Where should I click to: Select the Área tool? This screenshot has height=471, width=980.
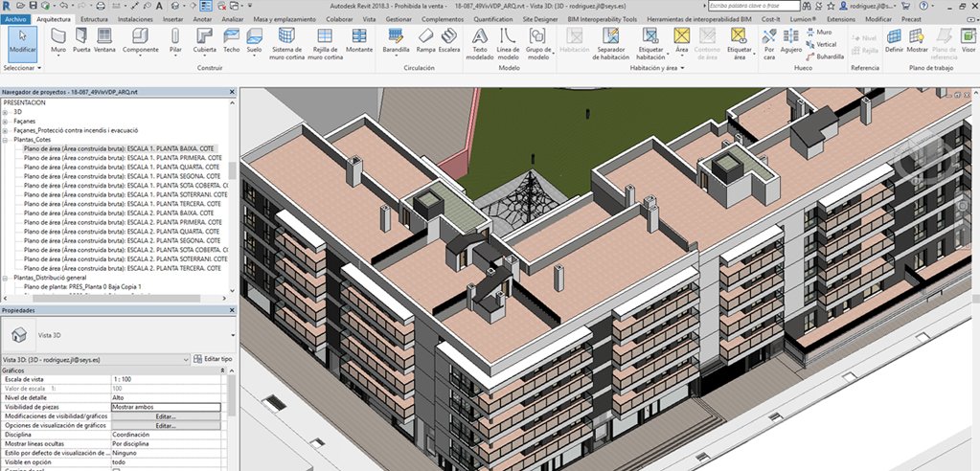(x=682, y=41)
